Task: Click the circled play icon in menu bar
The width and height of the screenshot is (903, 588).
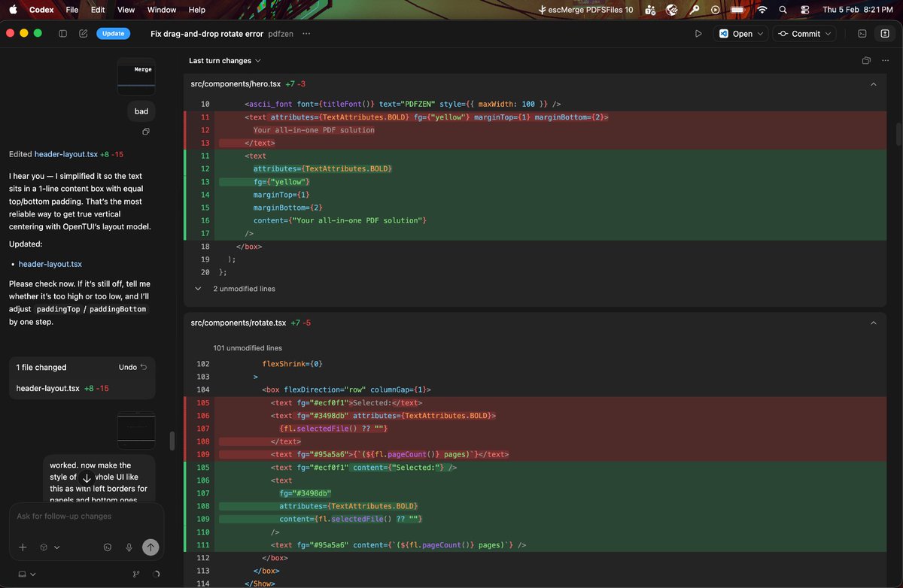Action: click(x=716, y=10)
